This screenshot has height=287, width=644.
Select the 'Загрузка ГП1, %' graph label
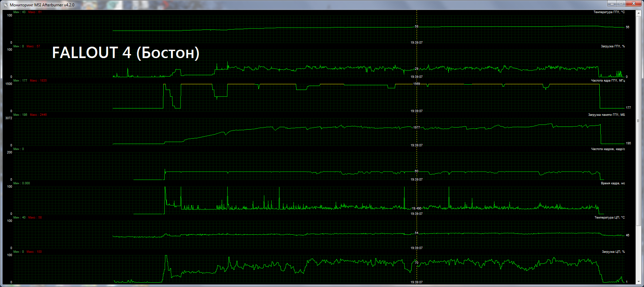[x=612, y=46]
